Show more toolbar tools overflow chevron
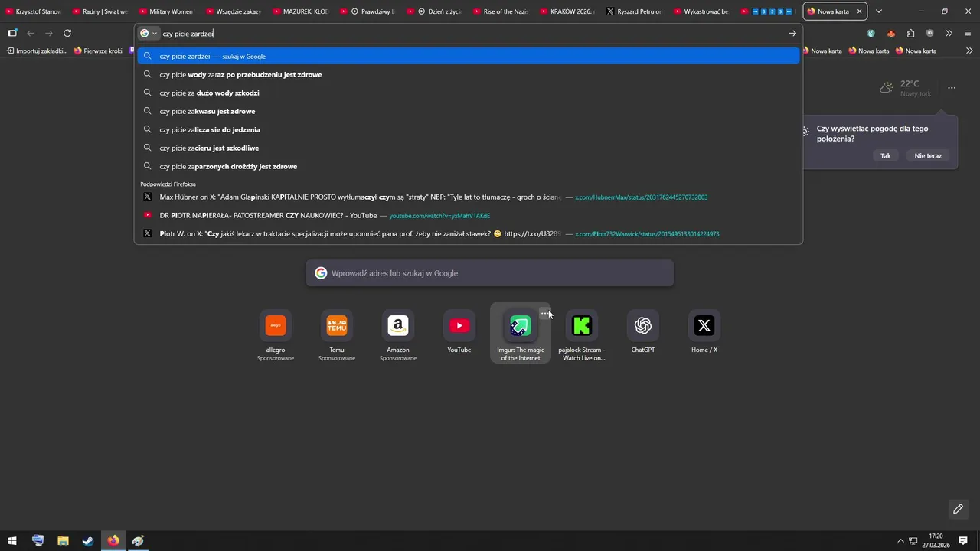980x551 pixels. (949, 34)
